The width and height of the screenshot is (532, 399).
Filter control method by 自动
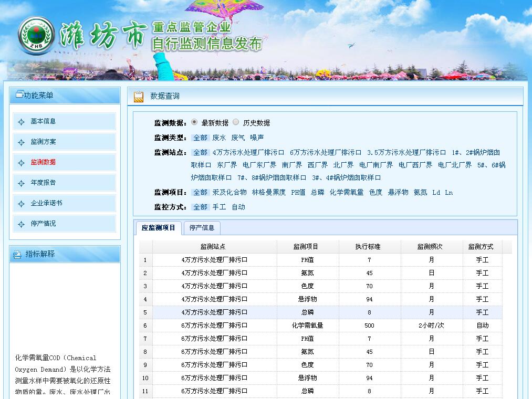[x=238, y=207]
